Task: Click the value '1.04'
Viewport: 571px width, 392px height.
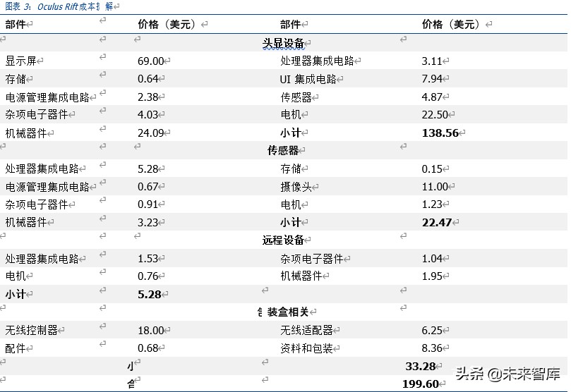Action: pos(432,259)
